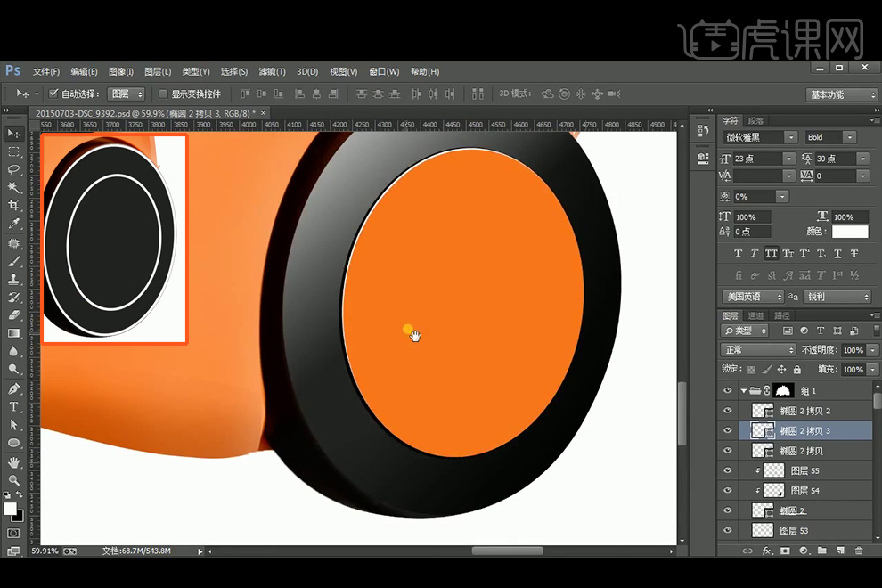Screen dimensions: 882x588
Task: Select the Crop tool
Action: click(13, 206)
